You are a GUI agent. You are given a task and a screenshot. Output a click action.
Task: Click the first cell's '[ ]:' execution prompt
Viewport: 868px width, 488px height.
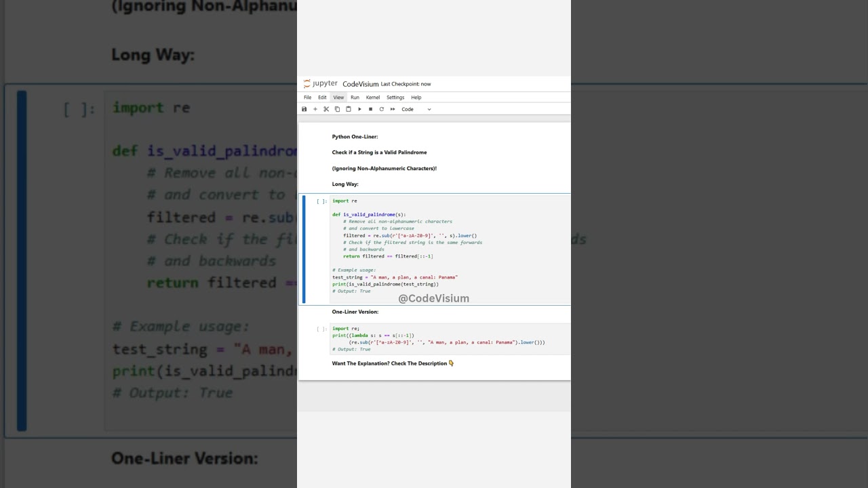click(321, 201)
